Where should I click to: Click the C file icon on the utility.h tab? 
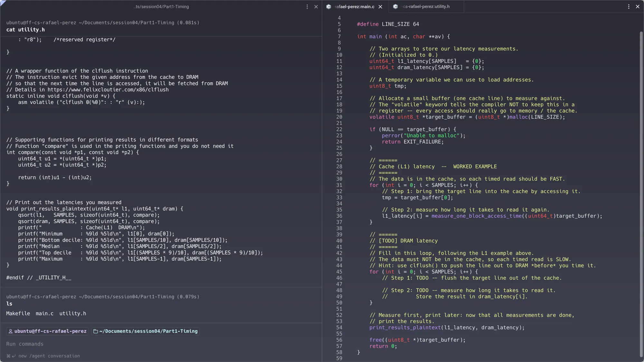[395, 6]
